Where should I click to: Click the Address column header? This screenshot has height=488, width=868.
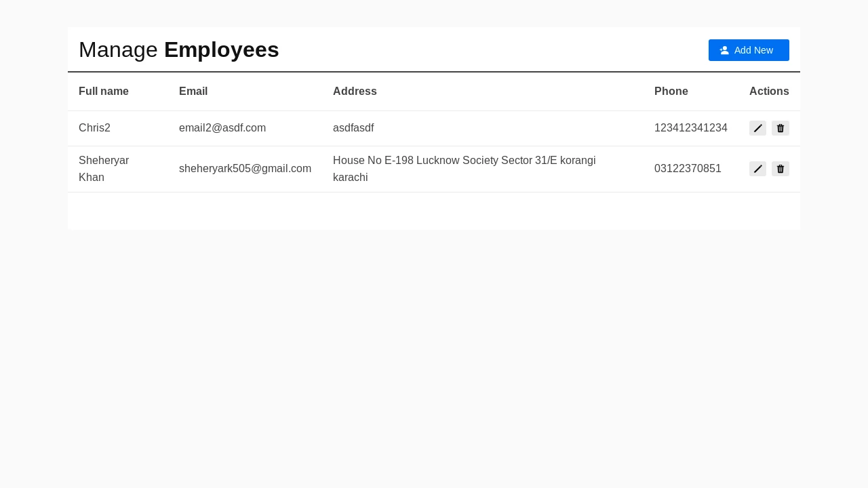[x=355, y=91]
